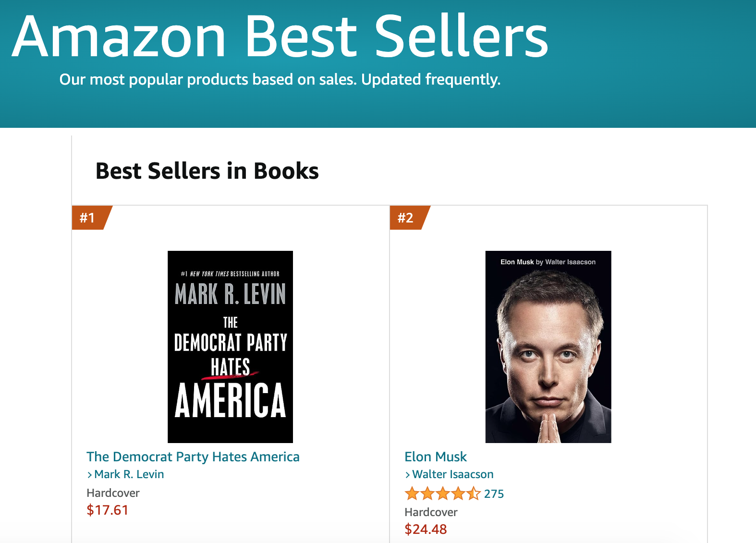The width and height of the screenshot is (756, 543).
Task: Click the $17.61 price text
Action: click(x=107, y=510)
